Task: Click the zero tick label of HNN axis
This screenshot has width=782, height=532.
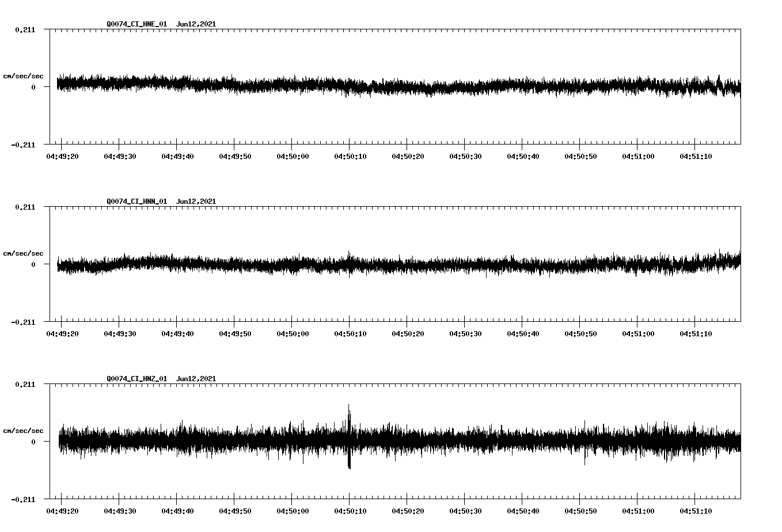Action: click(x=33, y=264)
